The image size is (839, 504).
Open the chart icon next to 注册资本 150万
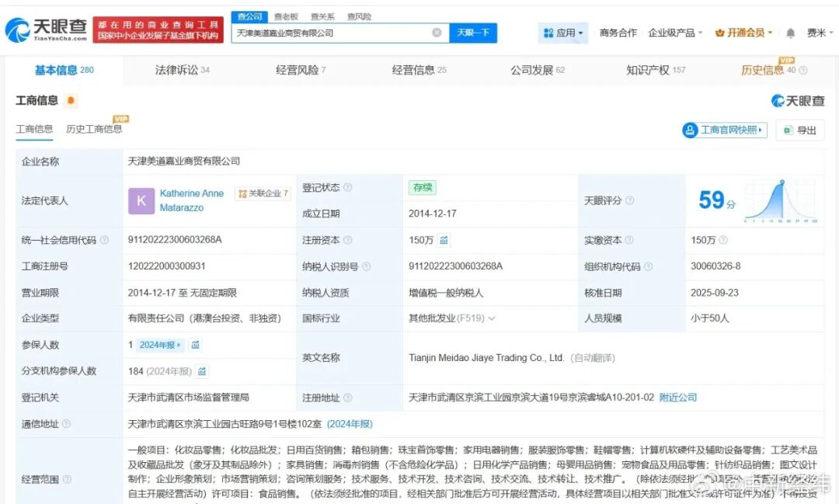[x=444, y=240]
